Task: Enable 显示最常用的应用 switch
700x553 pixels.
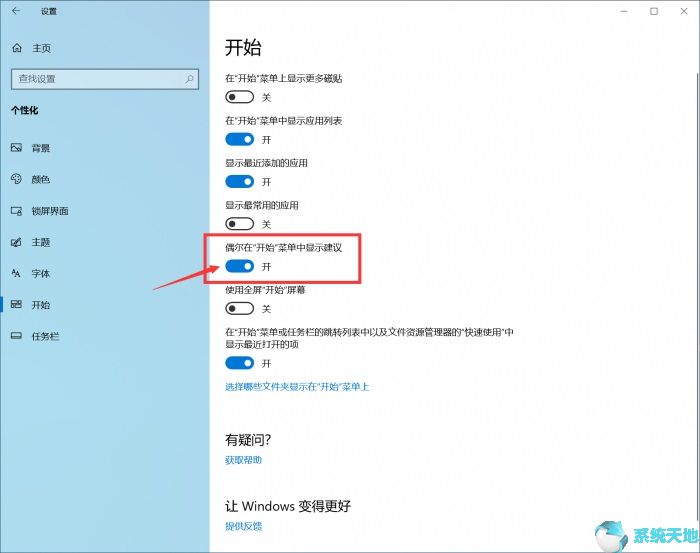Action: pos(239,224)
